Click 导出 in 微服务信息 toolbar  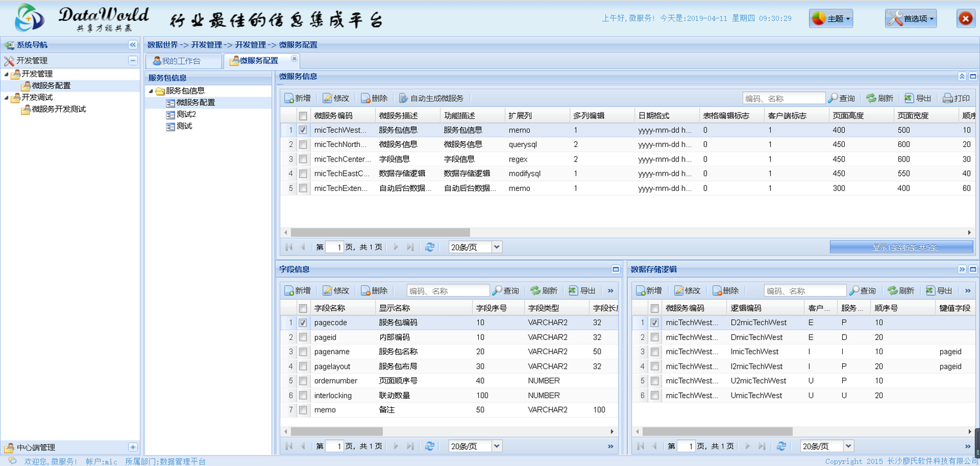(x=918, y=98)
